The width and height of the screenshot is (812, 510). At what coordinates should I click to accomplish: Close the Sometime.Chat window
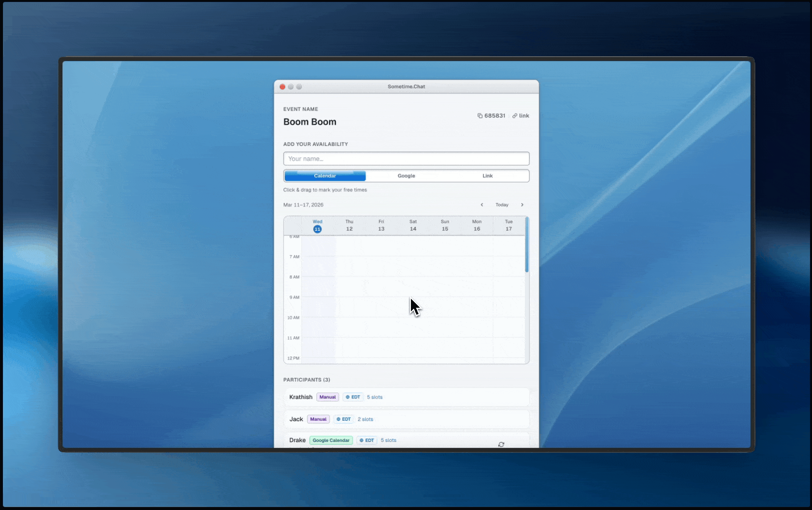point(283,87)
